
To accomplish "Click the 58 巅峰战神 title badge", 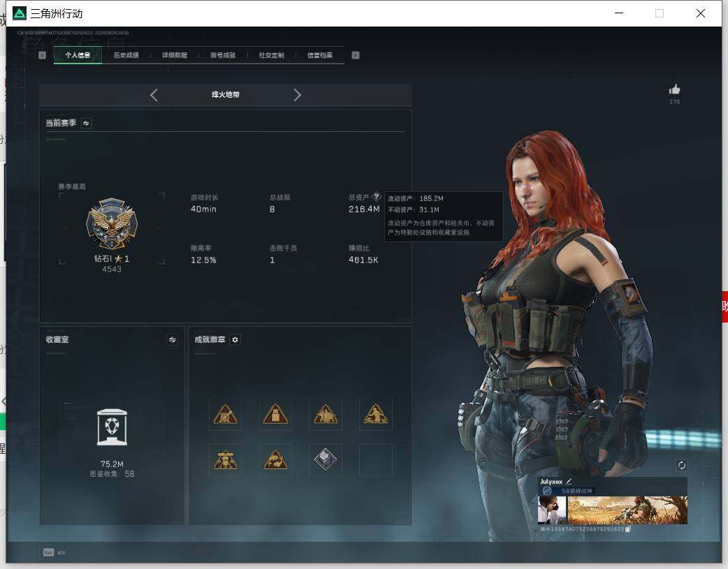I will (x=568, y=491).
